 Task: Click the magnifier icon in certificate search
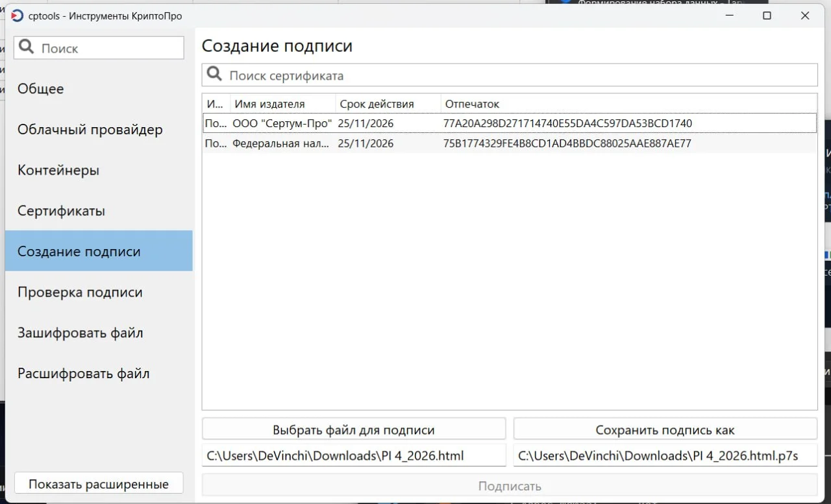214,75
